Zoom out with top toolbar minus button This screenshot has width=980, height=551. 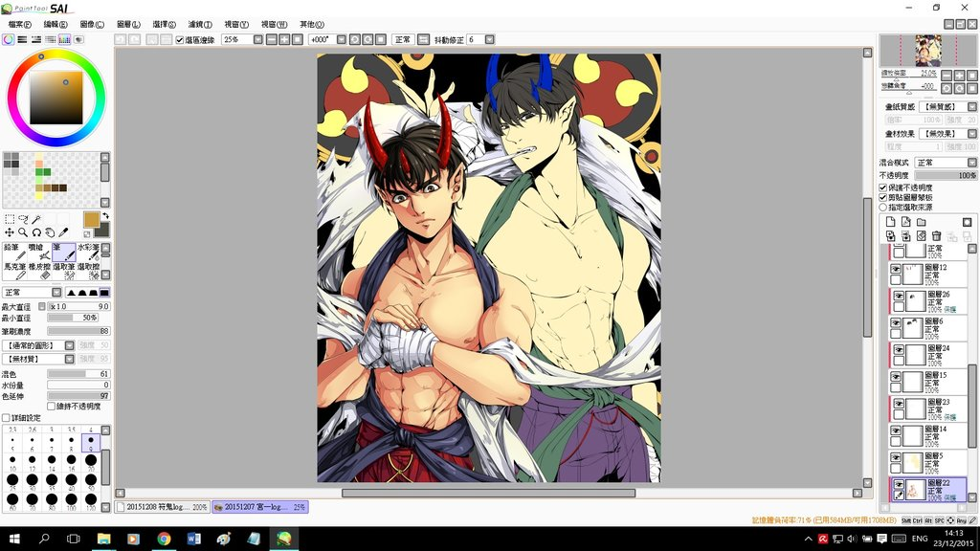[271, 39]
